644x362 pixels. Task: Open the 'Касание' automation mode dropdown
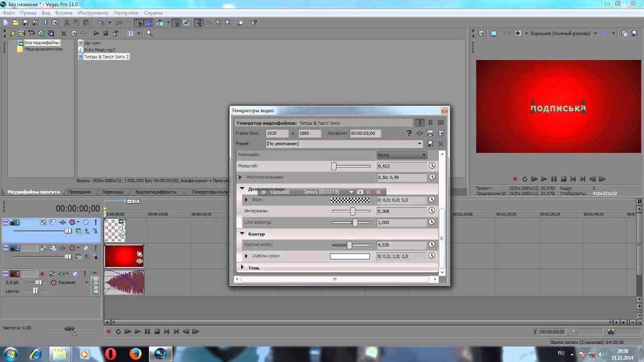pyautogui.click(x=86, y=283)
